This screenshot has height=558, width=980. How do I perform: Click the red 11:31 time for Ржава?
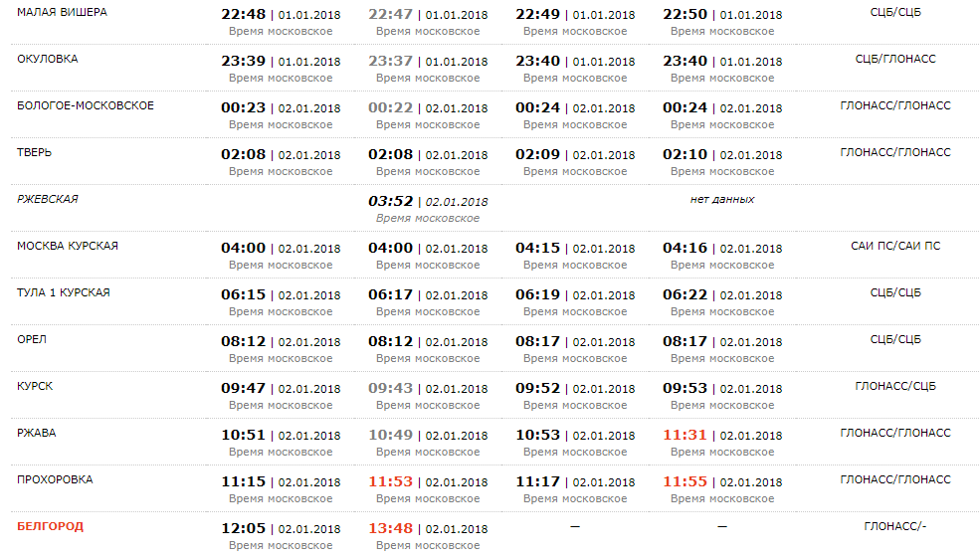(685, 435)
